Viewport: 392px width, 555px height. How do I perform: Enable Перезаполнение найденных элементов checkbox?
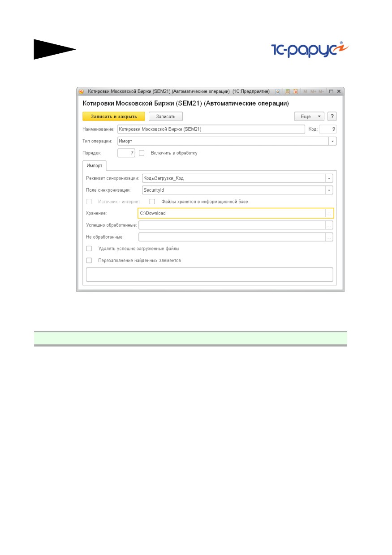(89, 260)
